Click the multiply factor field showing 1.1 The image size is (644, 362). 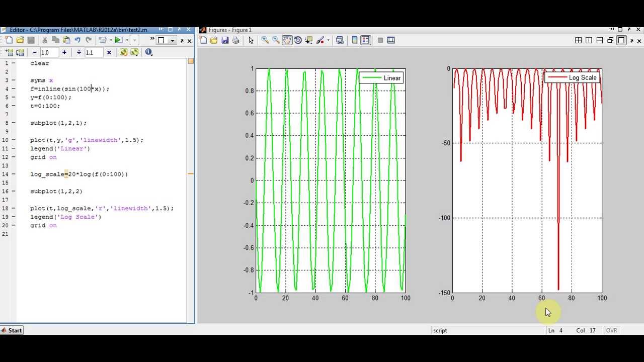coord(94,52)
